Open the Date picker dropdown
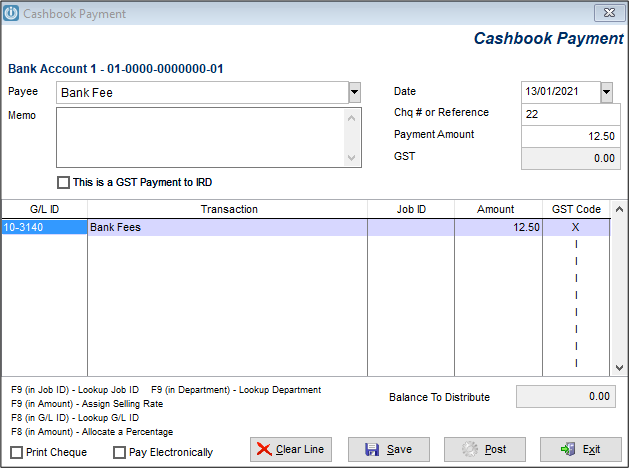 pos(607,92)
